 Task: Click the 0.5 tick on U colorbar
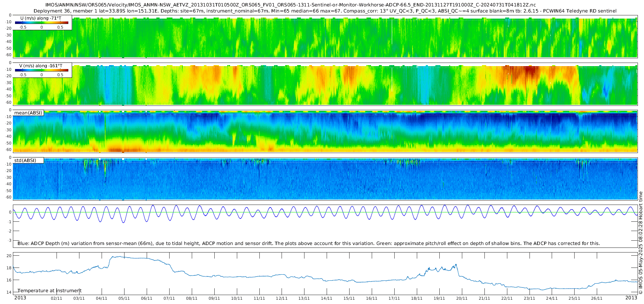(x=60, y=27)
